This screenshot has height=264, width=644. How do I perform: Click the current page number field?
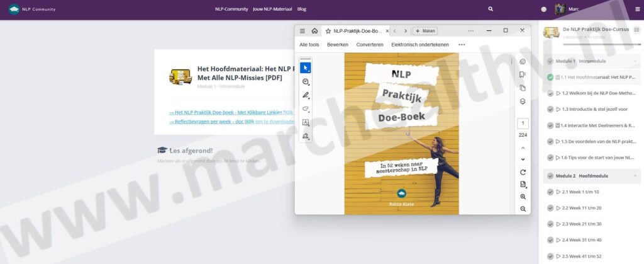pyautogui.click(x=523, y=123)
